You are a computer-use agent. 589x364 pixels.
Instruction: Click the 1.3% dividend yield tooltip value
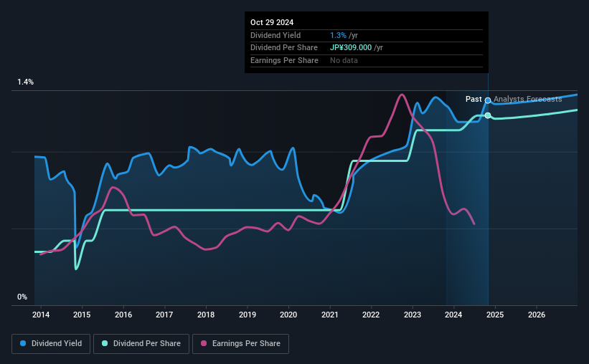pos(337,35)
